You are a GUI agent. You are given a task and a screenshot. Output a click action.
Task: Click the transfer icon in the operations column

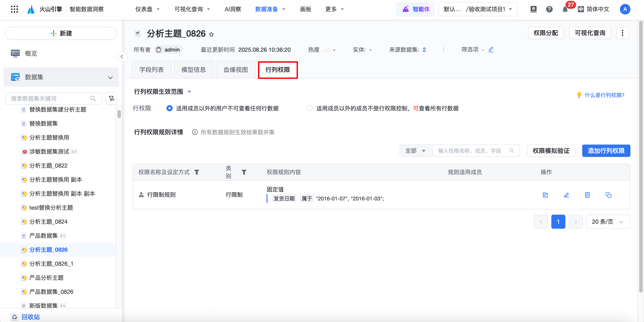(x=545, y=195)
